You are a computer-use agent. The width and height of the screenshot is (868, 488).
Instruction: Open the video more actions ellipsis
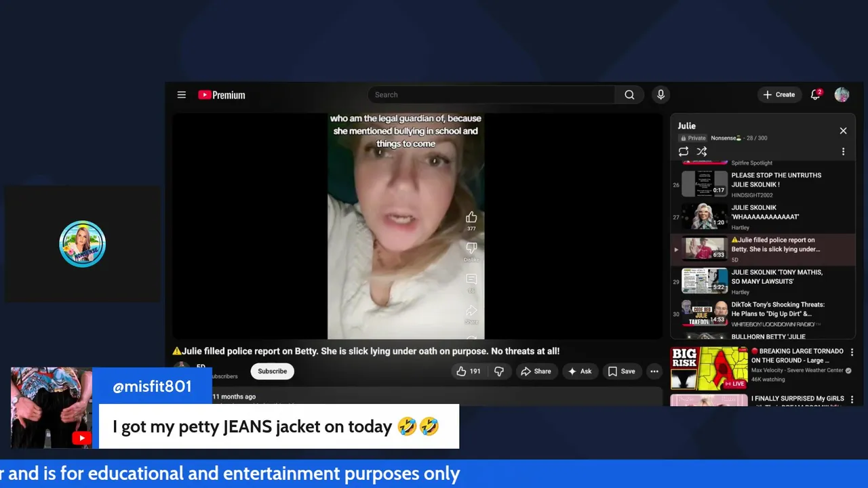(x=654, y=371)
